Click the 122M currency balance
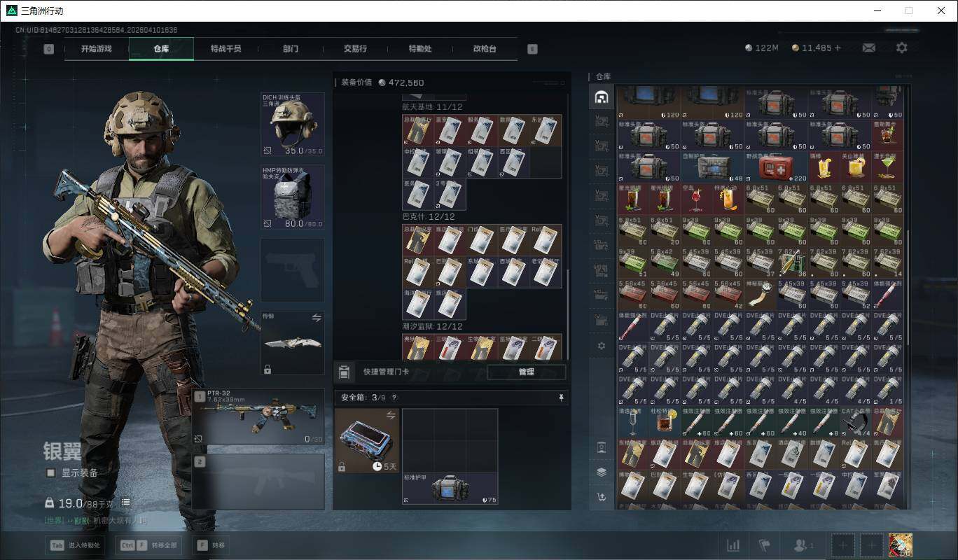 pyautogui.click(x=762, y=48)
